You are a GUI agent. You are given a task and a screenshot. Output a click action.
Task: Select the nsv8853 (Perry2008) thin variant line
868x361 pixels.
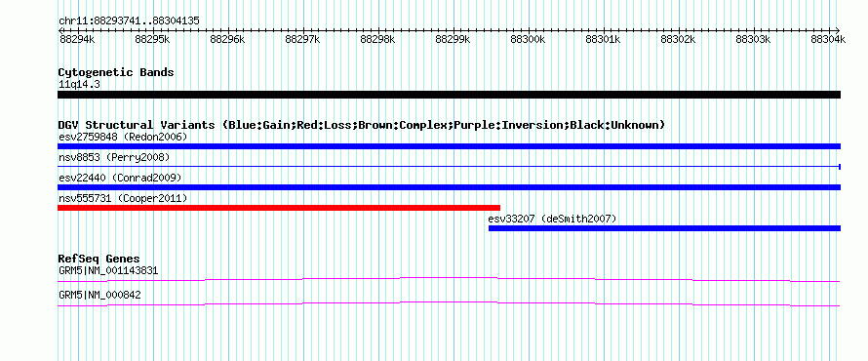[x=449, y=166]
